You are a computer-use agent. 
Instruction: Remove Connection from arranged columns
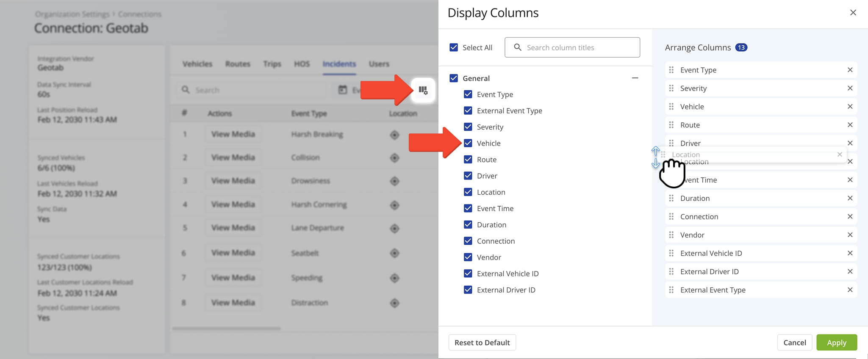pos(850,216)
